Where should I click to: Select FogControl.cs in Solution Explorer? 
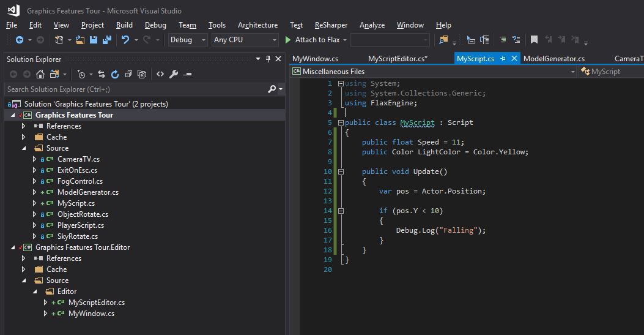[x=80, y=181]
